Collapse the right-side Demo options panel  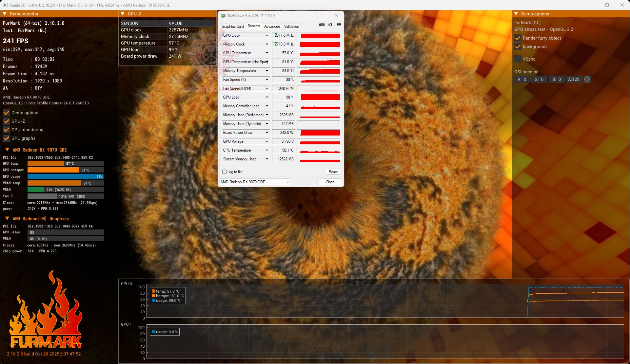[516, 14]
